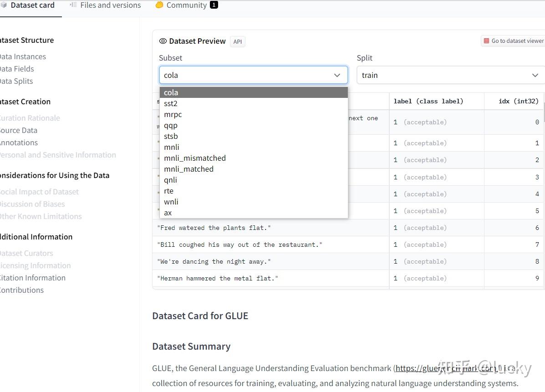Click the Community emoji icon
545x392 pixels.
click(x=159, y=5)
